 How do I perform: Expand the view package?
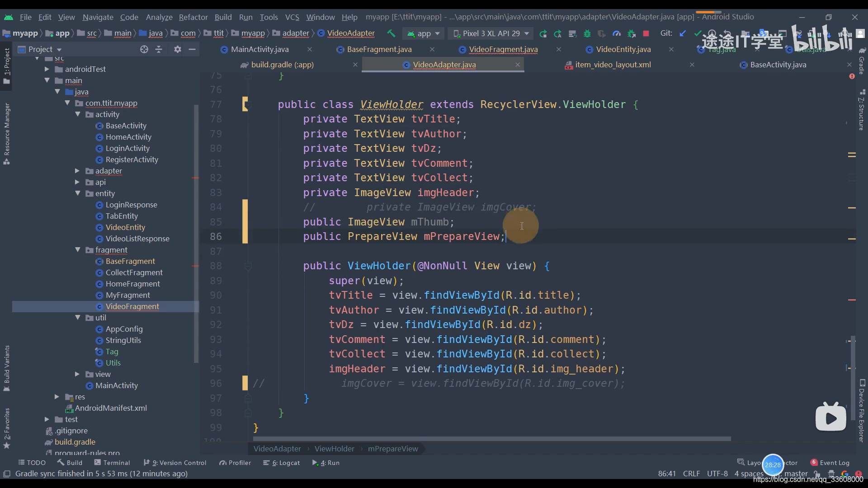click(x=77, y=374)
